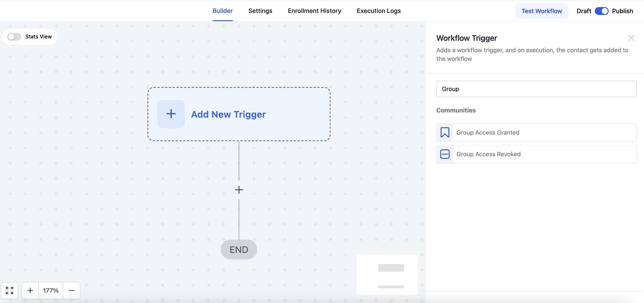Image resolution: width=644 pixels, height=303 pixels.
Task: Click the trigger search field containing Group
Action: pos(536,89)
